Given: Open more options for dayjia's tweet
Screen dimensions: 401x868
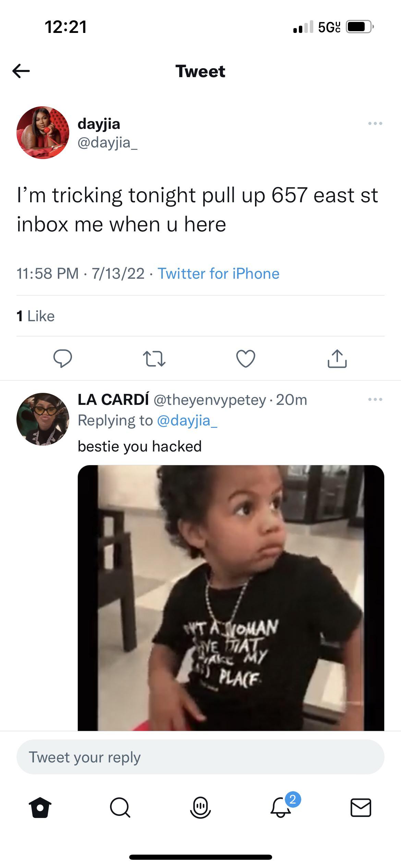Looking at the screenshot, I should pos(375,123).
